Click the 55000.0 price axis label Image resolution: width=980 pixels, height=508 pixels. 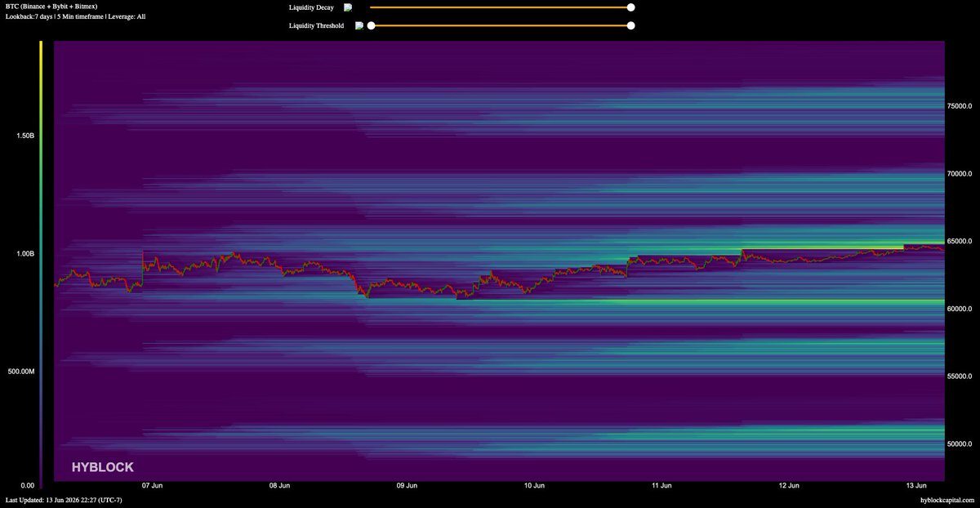[959, 377]
